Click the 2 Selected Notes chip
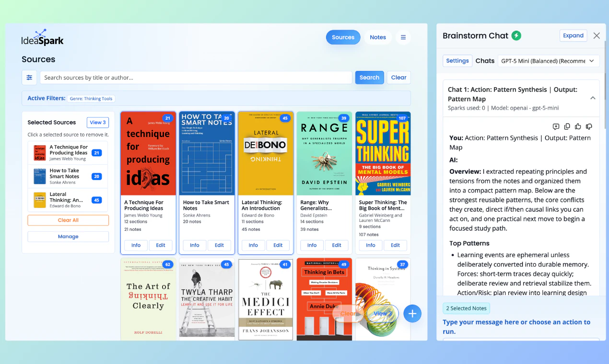This screenshot has height=364, width=609. coord(466,308)
